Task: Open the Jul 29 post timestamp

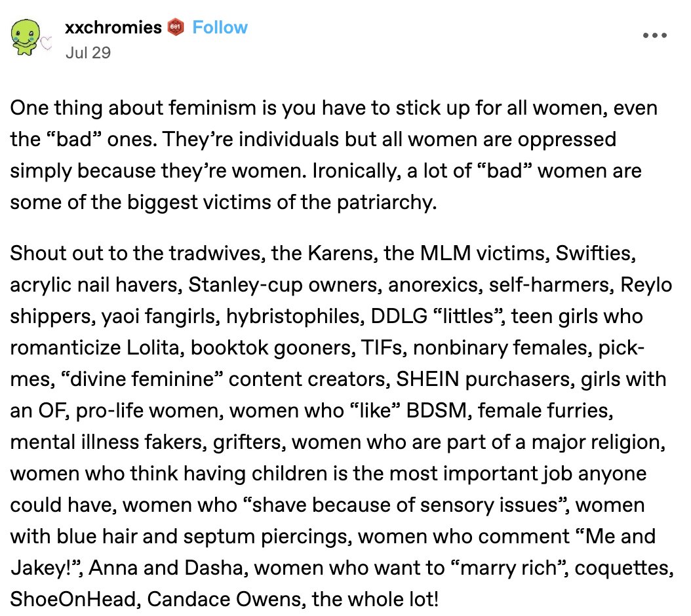Action: click(x=88, y=52)
